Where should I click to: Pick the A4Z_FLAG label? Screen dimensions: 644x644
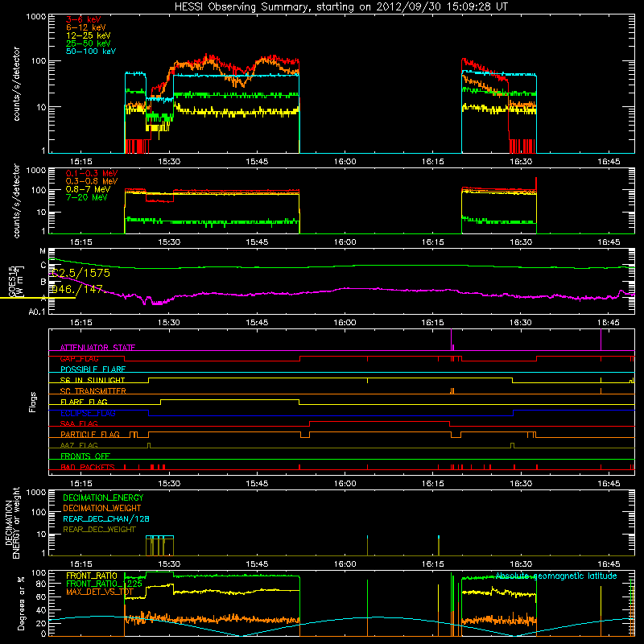[79, 445]
